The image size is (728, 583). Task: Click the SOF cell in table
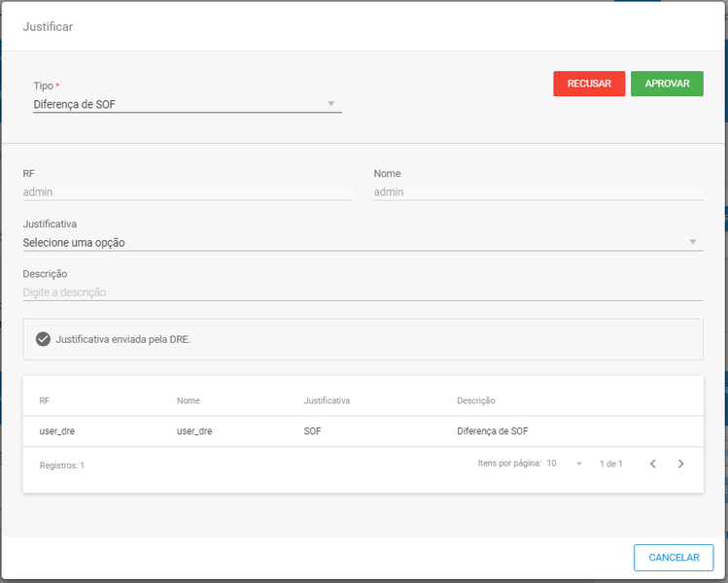(312, 431)
